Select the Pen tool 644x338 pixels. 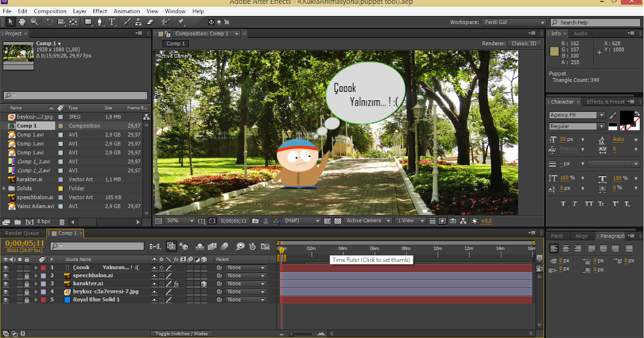click(101, 22)
